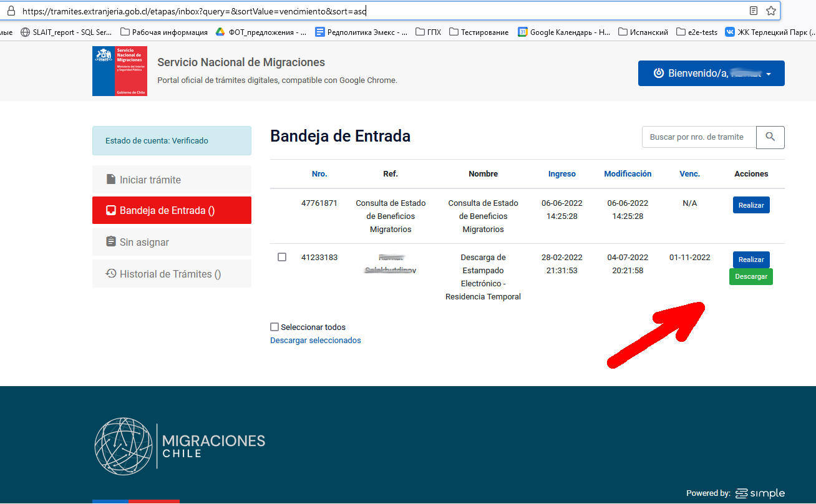Click the Descargar seleccionados link

315,341
